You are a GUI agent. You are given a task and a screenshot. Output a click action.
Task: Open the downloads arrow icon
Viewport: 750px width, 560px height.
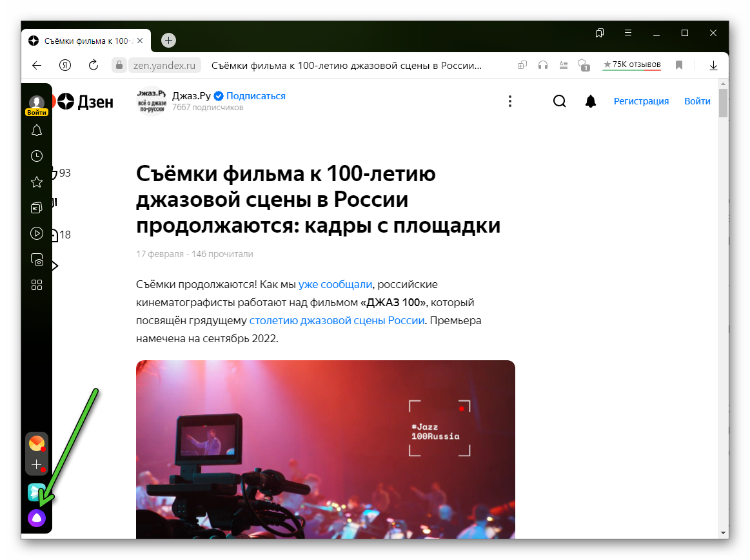pyautogui.click(x=713, y=65)
